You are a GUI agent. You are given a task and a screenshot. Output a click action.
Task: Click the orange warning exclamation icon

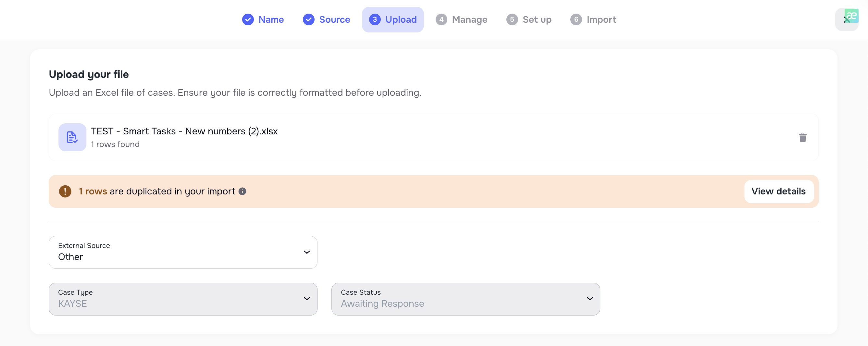pyautogui.click(x=65, y=191)
